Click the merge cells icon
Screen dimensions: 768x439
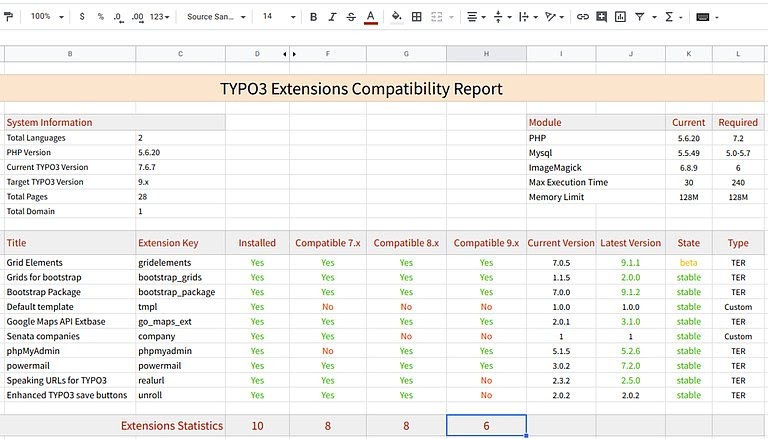[x=436, y=17]
